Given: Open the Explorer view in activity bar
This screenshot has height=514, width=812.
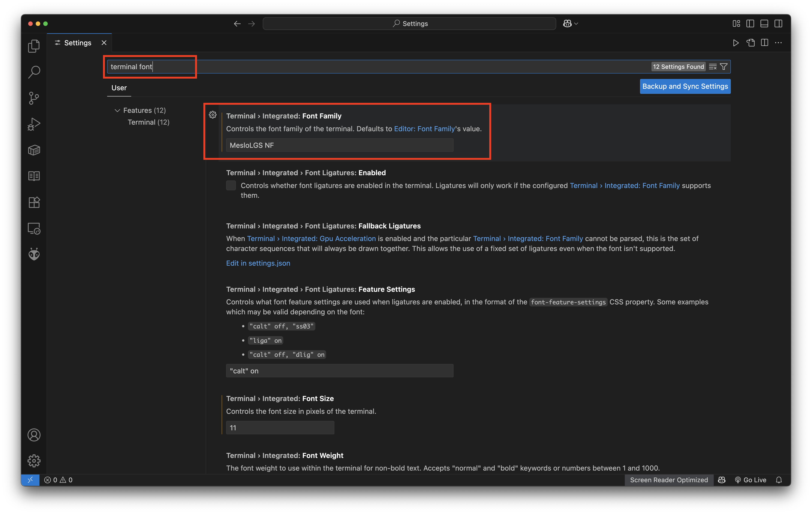Looking at the screenshot, I should coord(34,46).
